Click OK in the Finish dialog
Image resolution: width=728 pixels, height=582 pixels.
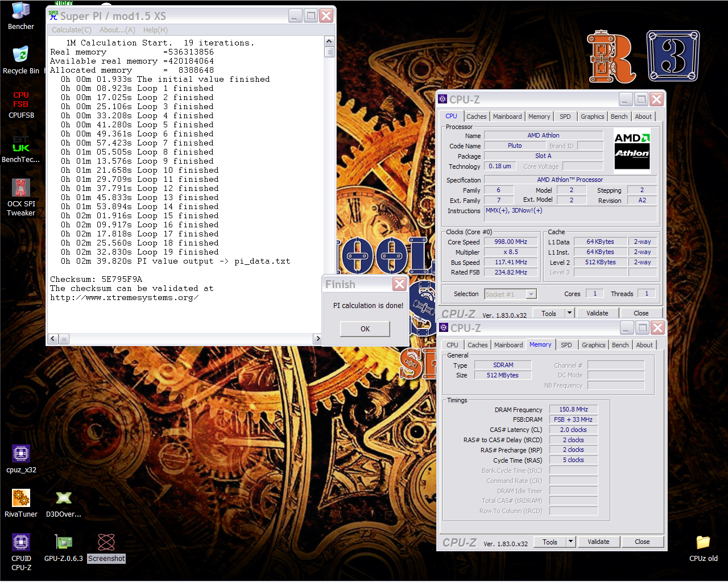tap(365, 329)
